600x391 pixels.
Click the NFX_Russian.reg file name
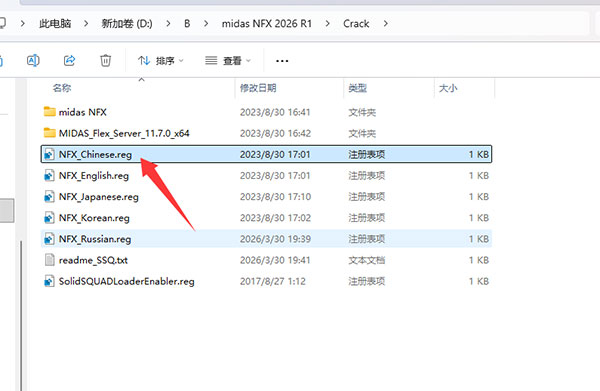[x=95, y=239]
